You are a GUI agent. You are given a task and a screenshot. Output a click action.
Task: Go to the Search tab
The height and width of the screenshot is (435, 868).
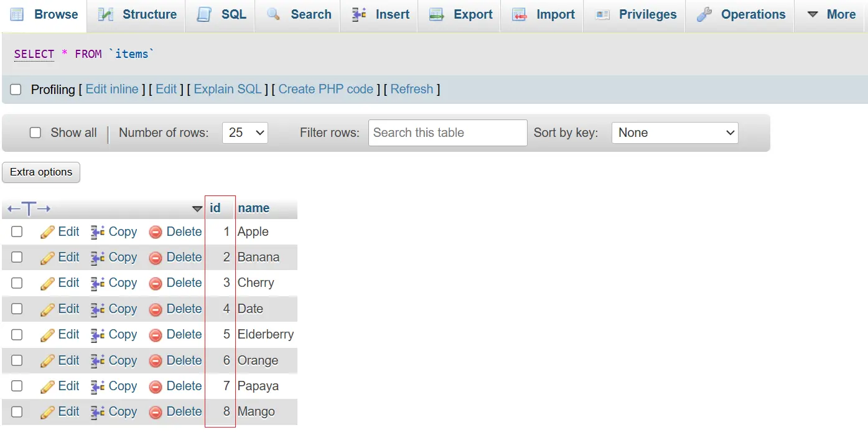click(x=299, y=14)
